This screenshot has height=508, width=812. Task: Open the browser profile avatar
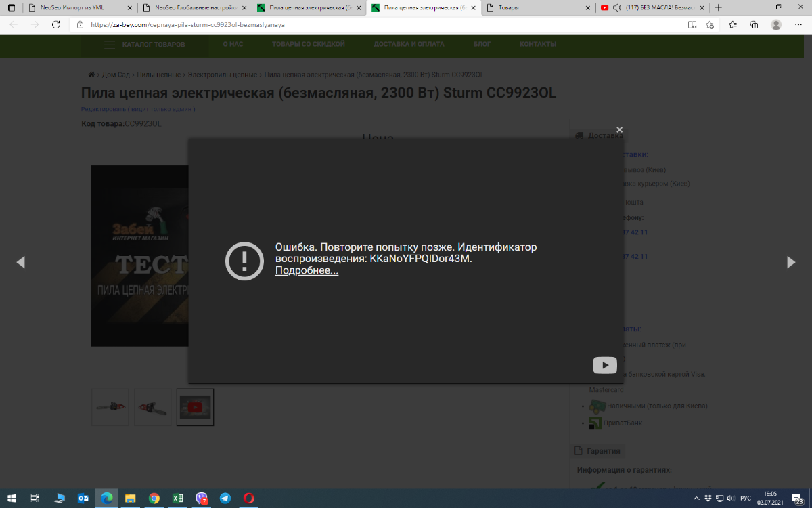(776, 24)
